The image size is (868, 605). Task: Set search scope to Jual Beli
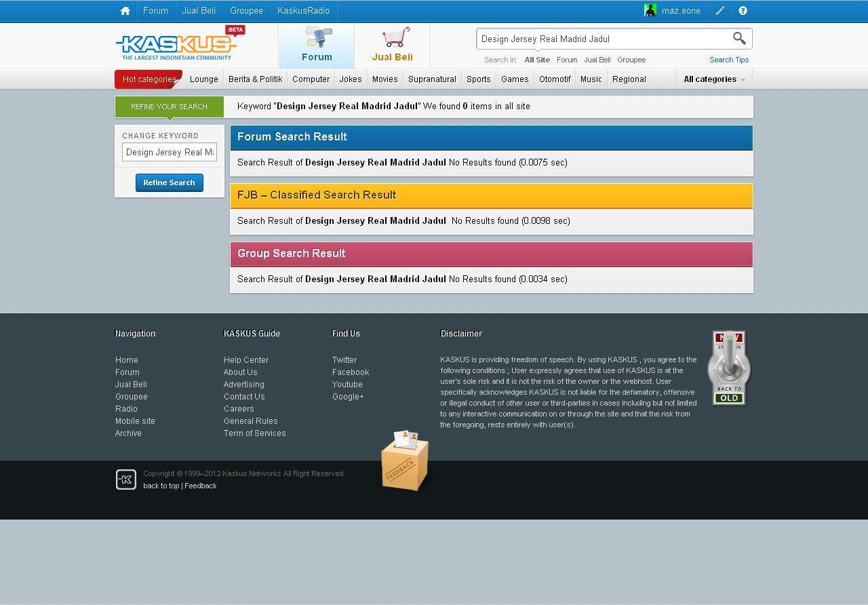[597, 60]
